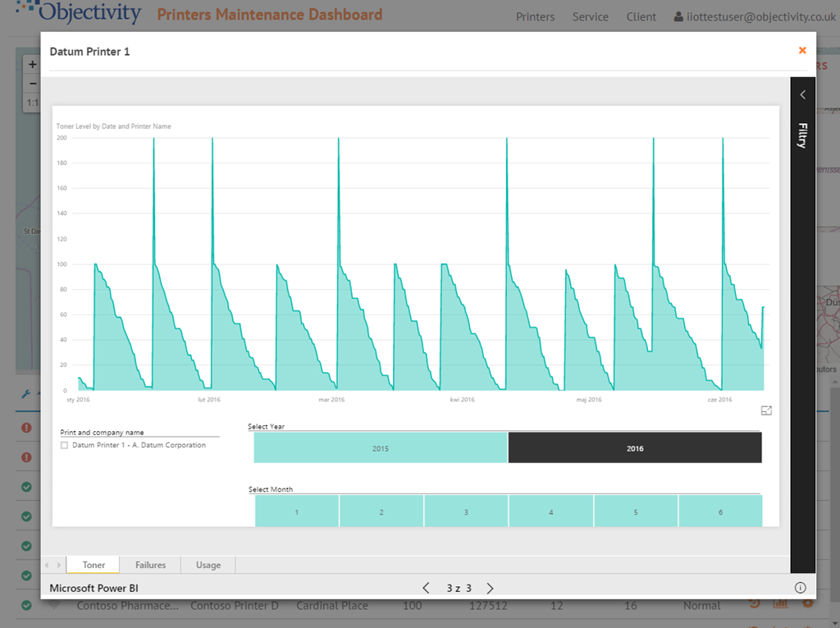Image resolution: width=840 pixels, height=628 pixels.
Task: Click the 'mar 2016' axis label
Action: pos(331,400)
